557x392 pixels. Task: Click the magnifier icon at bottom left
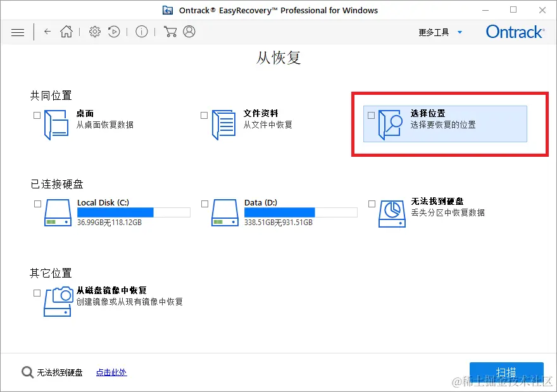pyautogui.click(x=27, y=372)
